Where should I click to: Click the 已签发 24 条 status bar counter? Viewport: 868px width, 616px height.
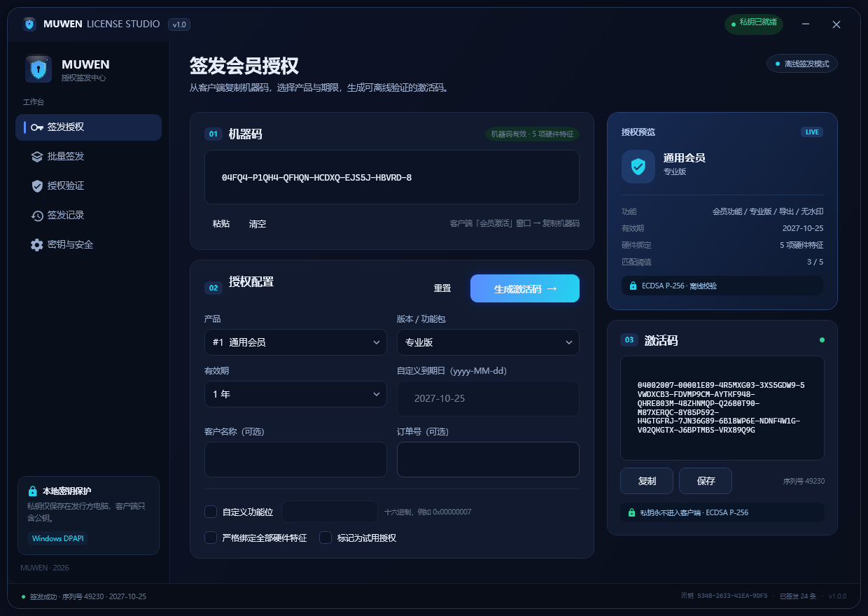tap(798, 596)
